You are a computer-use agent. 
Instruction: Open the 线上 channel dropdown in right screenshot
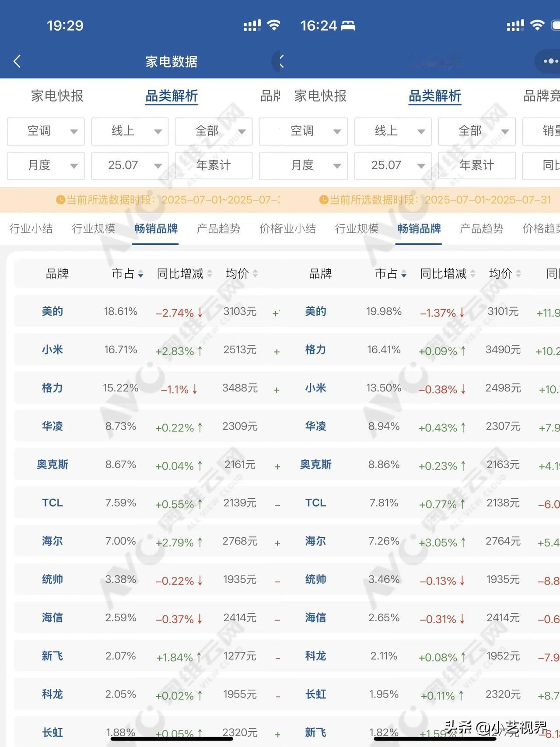(x=393, y=131)
